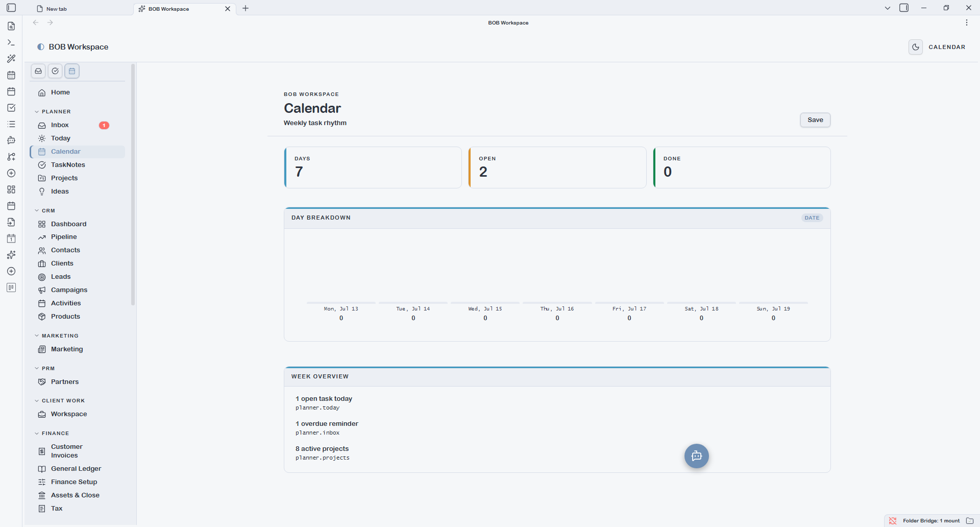Click the four-squares grid icon in the ribbon
The image size is (980, 527).
[11, 189]
